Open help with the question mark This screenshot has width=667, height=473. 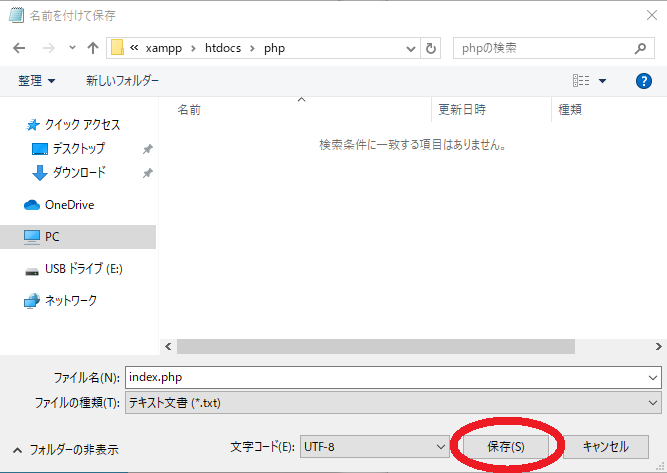pyautogui.click(x=644, y=81)
